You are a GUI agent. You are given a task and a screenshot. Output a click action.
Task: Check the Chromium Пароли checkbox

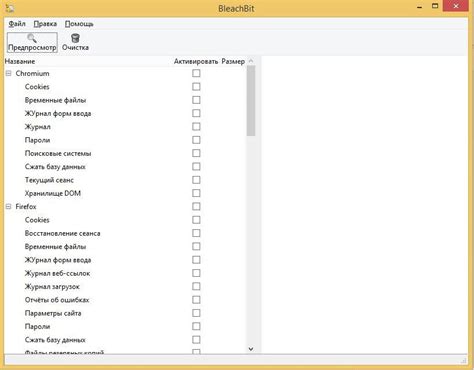tap(196, 140)
